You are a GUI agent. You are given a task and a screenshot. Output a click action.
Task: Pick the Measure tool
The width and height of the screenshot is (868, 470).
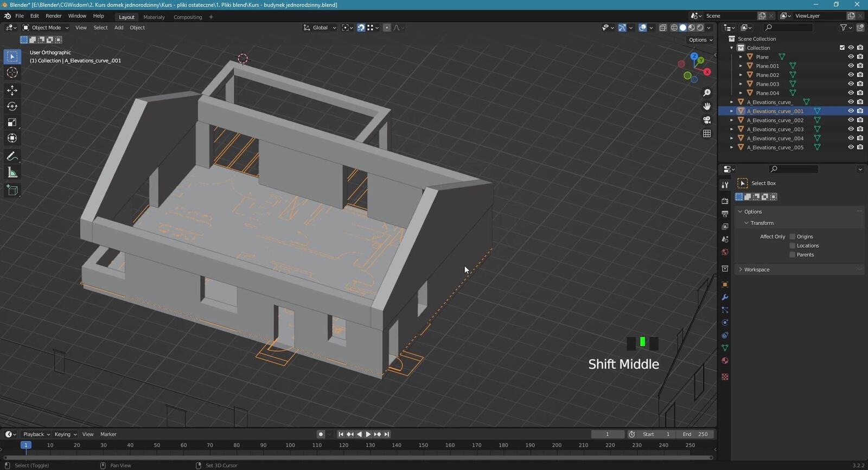point(12,173)
